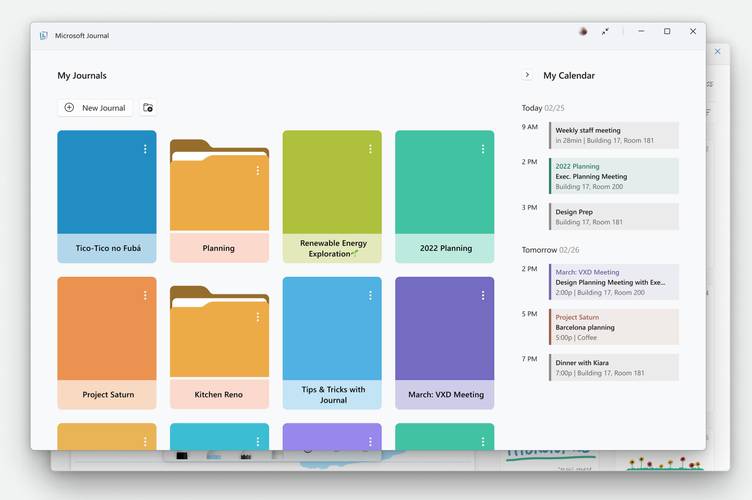Image resolution: width=752 pixels, height=500 pixels.
Task: Collapse the My Calendar panel chevron
Action: click(527, 75)
